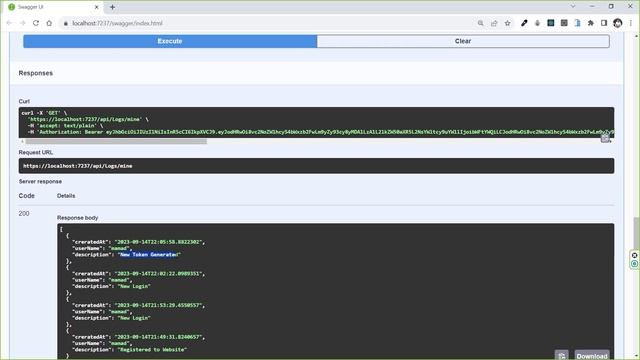Open the gray square extension

coord(564,23)
